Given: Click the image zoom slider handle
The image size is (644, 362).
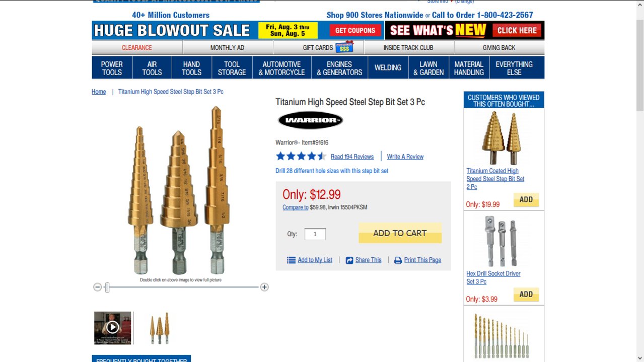Looking at the screenshot, I should [107, 287].
